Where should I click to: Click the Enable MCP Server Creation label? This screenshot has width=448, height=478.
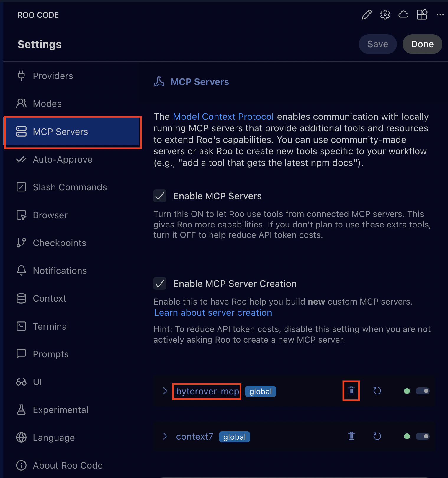click(x=235, y=284)
